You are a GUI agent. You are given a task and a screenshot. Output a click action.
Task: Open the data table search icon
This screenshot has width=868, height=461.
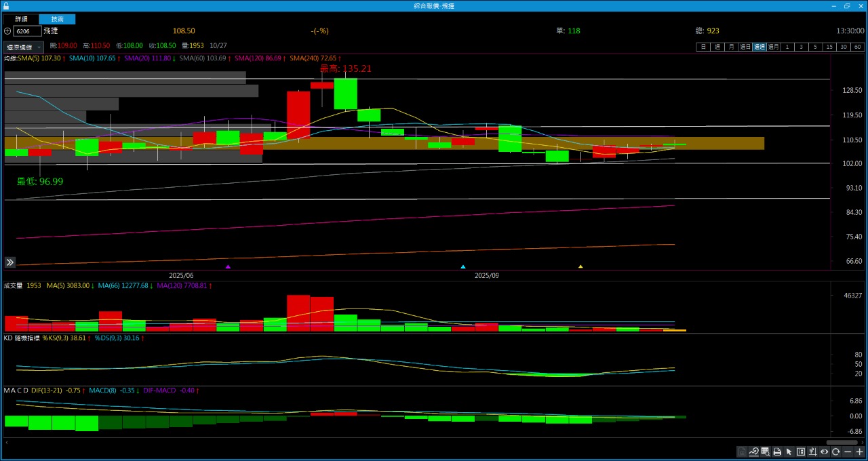(765, 452)
